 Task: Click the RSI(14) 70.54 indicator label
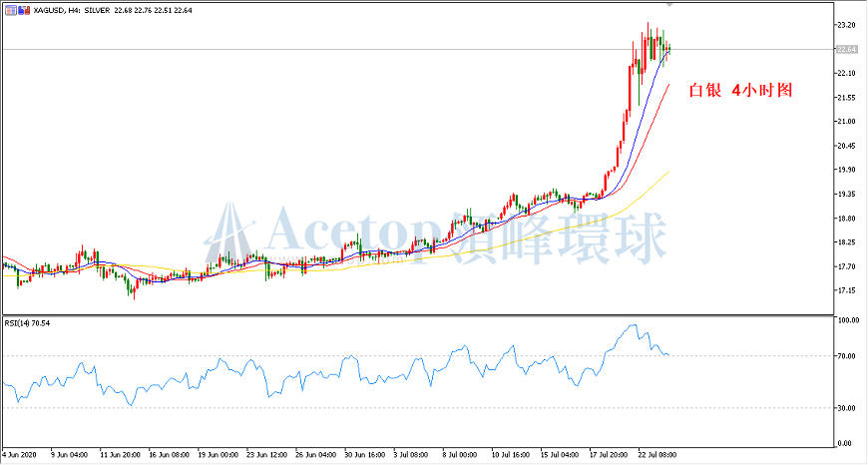click(27, 322)
